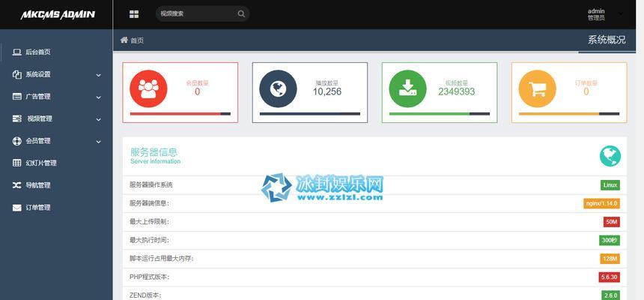The width and height of the screenshot is (644, 300).
Task: Click the 128M memory badge
Action: (610, 259)
